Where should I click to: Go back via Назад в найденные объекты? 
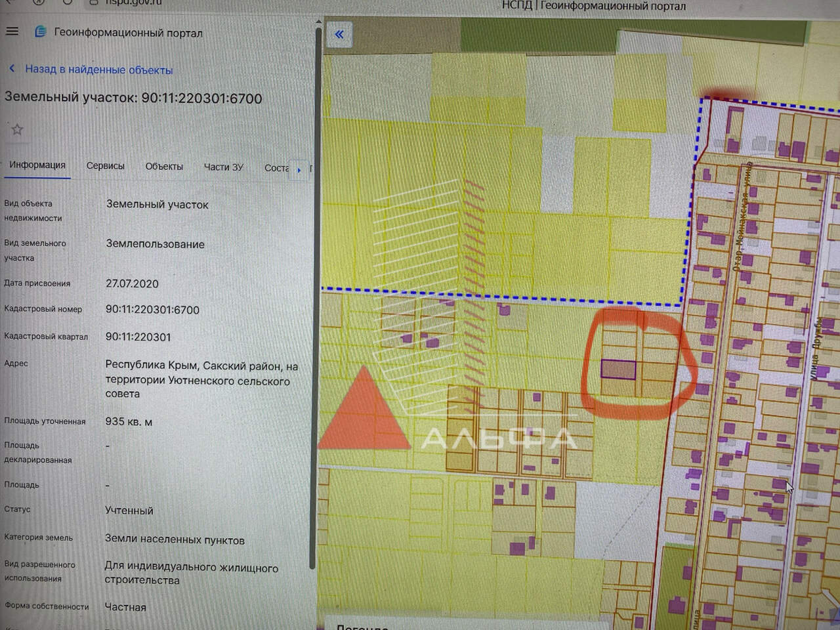point(98,70)
